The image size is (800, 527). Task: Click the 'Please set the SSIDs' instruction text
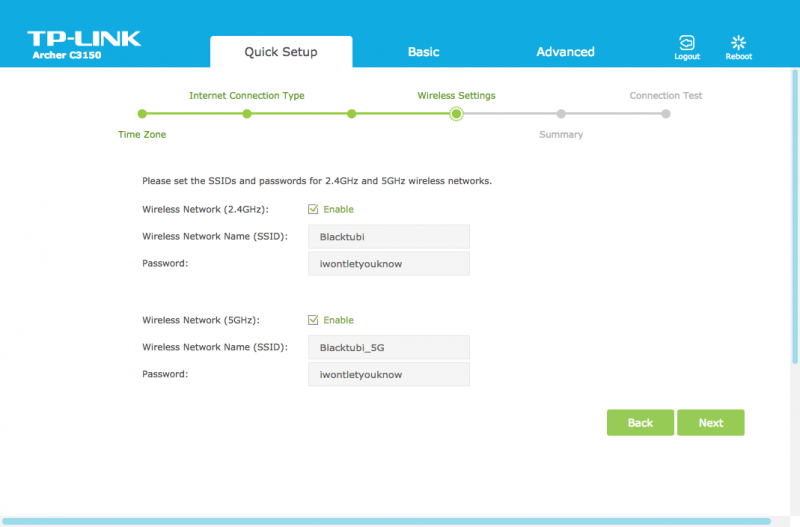tap(317, 181)
